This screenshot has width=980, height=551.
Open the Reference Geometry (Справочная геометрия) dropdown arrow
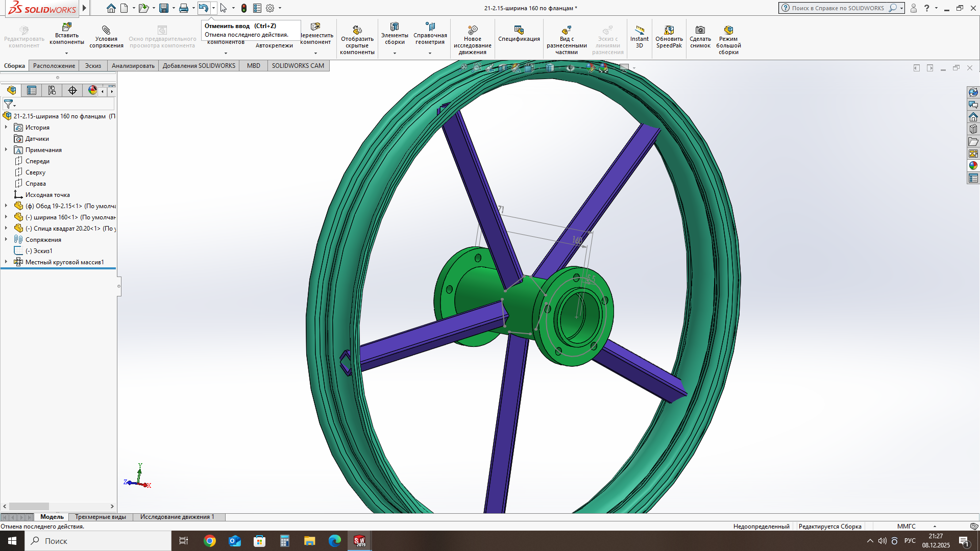(430, 53)
